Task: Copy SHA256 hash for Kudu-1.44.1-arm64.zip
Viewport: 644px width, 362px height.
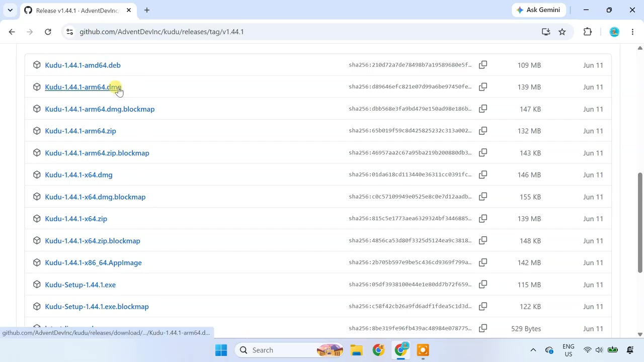Action: point(483,131)
